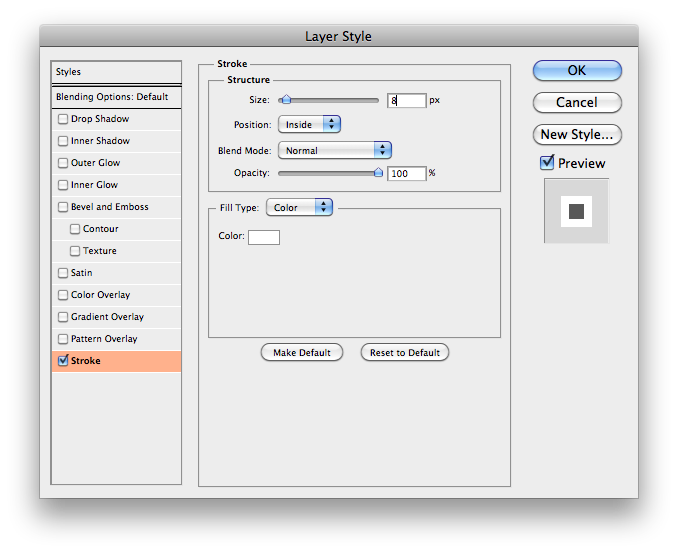
Task: Toggle the Pattern Overlay checkbox
Action: point(63,339)
